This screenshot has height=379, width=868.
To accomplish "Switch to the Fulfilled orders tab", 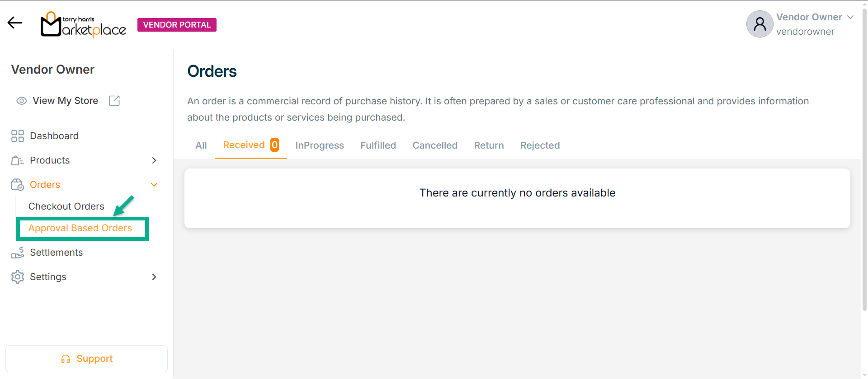I will [378, 145].
